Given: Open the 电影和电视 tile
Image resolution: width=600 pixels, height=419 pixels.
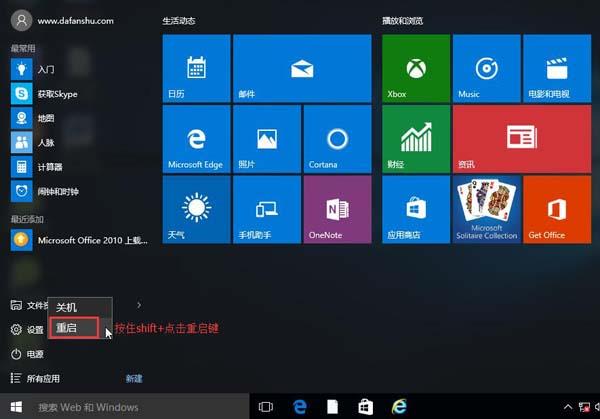Looking at the screenshot, I should click(557, 68).
